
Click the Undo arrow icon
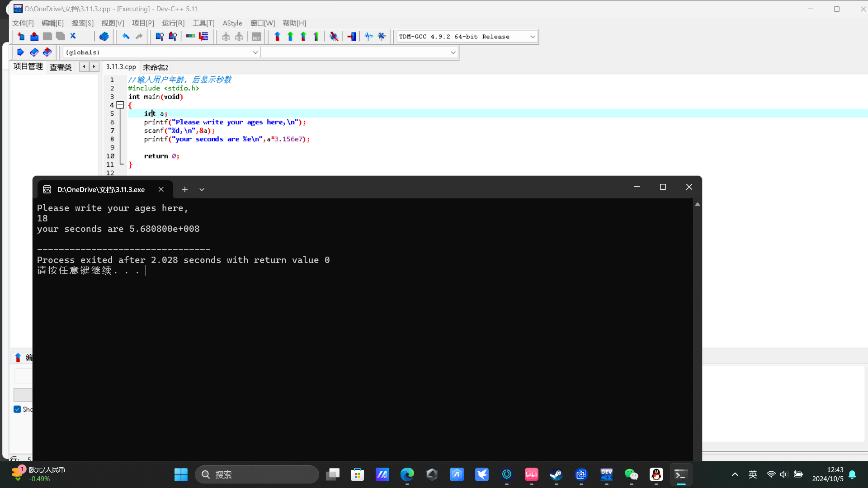[126, 37]
